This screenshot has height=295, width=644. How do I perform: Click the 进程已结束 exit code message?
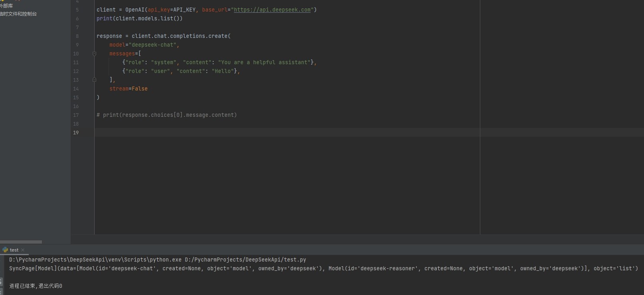[36, 286]
